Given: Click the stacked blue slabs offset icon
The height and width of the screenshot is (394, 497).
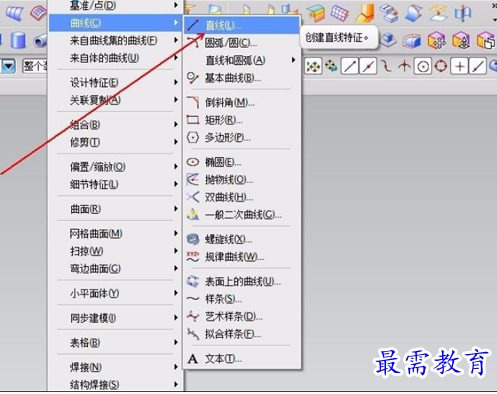Looking at the screenshot, I should tap(389, 13).
